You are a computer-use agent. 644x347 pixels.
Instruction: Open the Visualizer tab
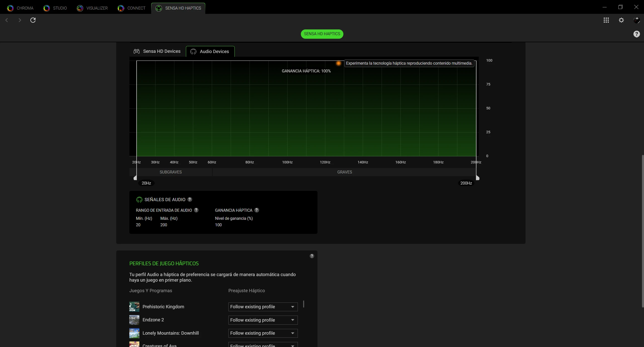(x=92, y=8)
